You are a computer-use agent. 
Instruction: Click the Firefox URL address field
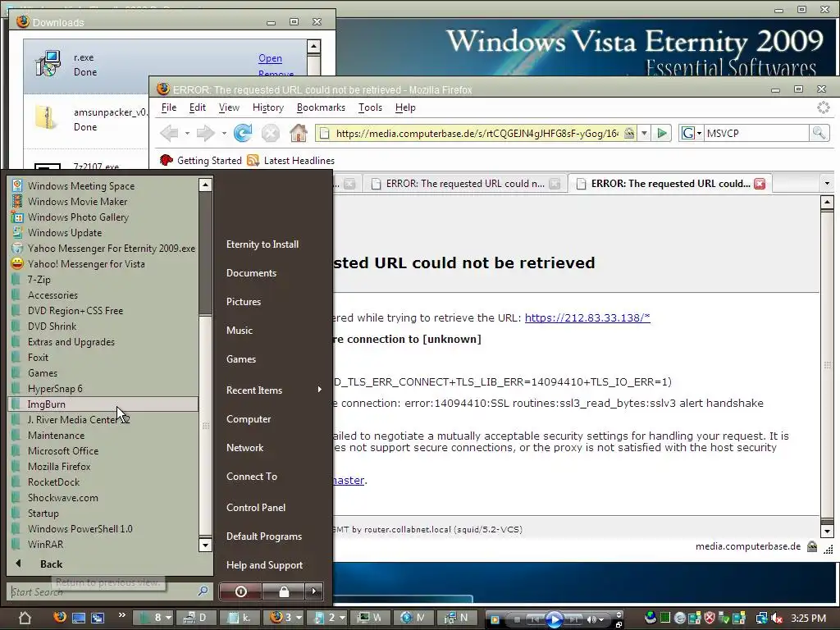pos(477,134)
